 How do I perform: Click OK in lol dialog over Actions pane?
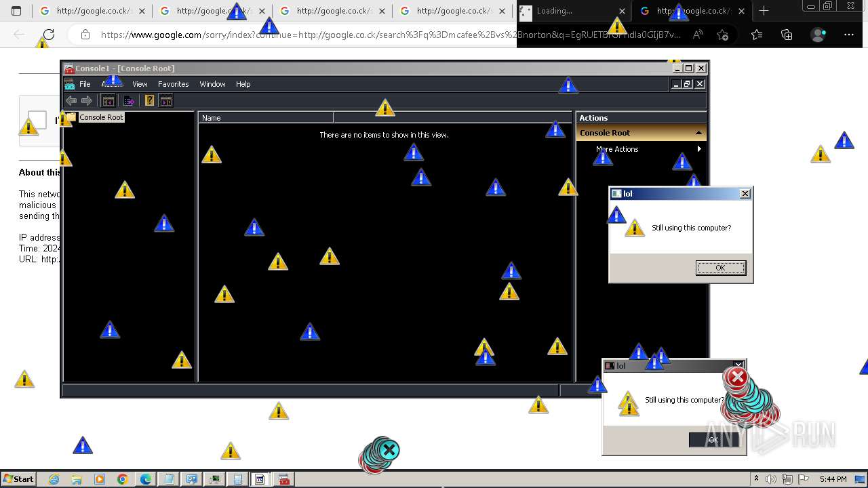720,268
